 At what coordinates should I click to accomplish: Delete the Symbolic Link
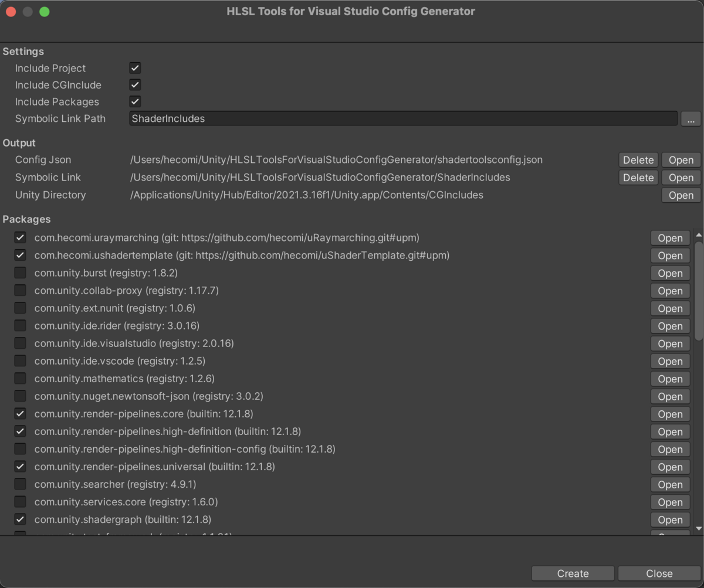tap(638, 178)
